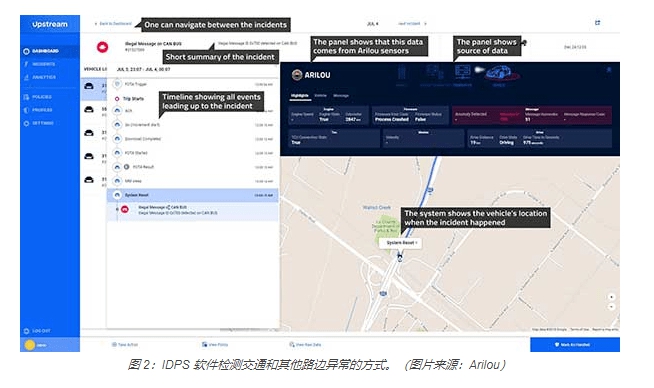Select the monitor data source icon
The width and height of the screenshot is (654, 388).
coord(463,72)
